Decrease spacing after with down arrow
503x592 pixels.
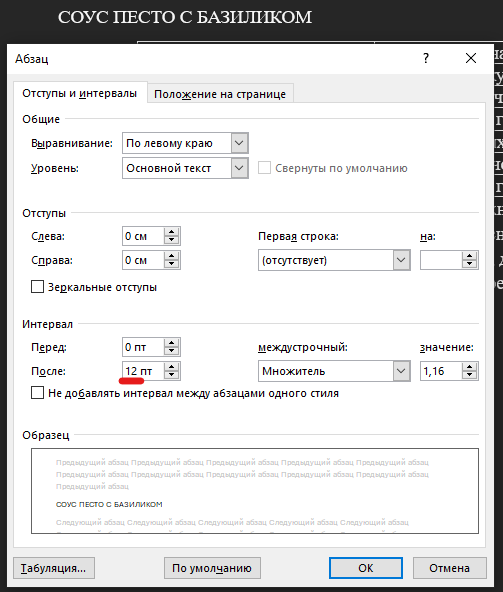[171, 375]
